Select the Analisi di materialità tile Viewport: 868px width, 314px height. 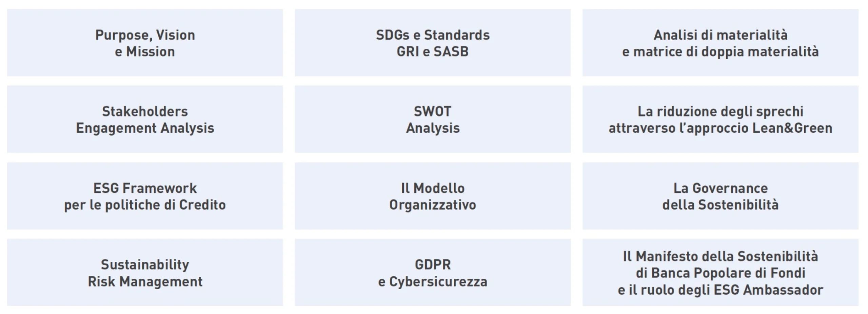click(721, 43)
